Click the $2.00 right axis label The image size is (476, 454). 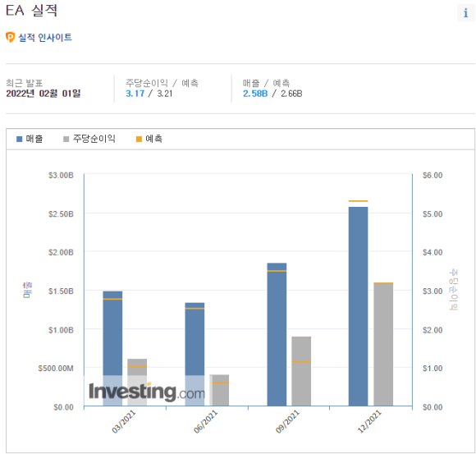point(433,330)
